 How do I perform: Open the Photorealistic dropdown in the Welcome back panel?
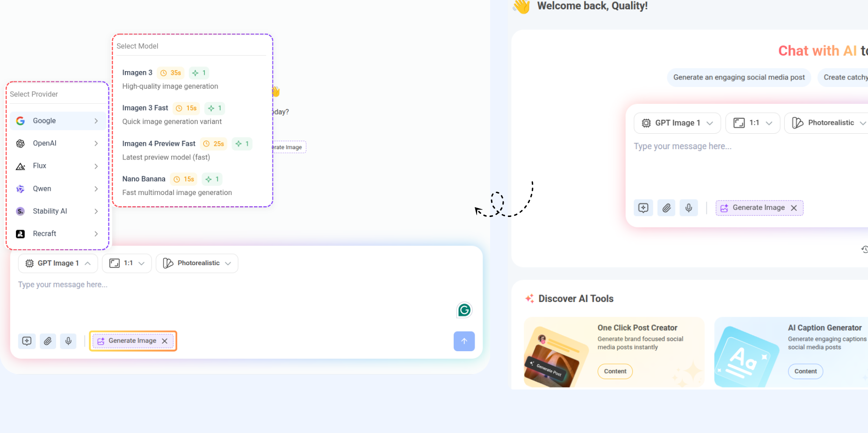tap(826, 123)
